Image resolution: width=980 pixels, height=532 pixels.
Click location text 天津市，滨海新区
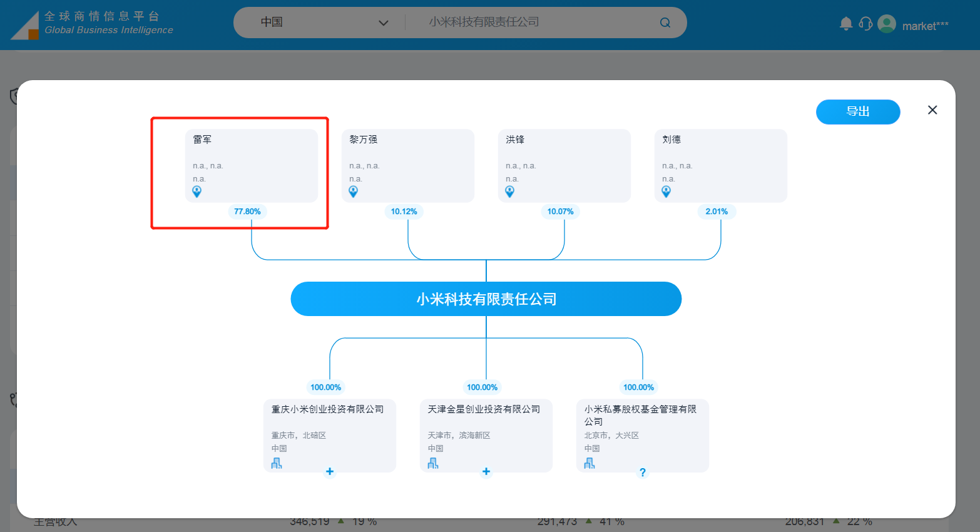click(x=459, y=435)
